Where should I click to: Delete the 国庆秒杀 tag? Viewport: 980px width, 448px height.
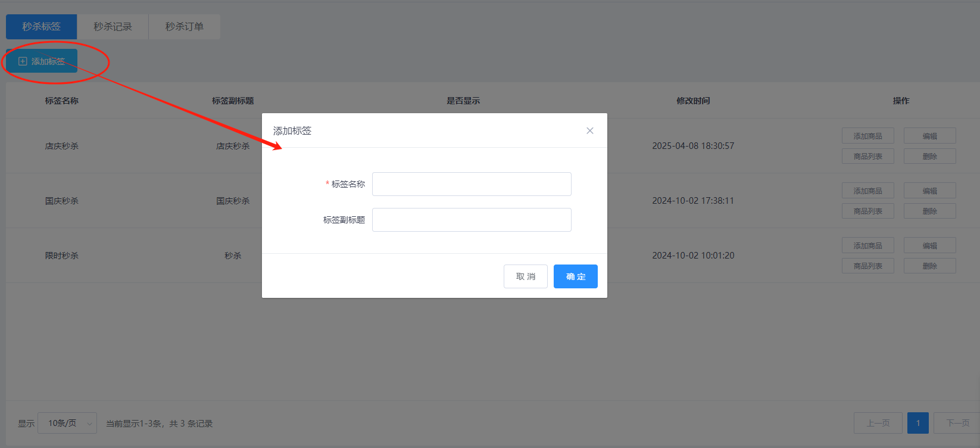(929, 211)
